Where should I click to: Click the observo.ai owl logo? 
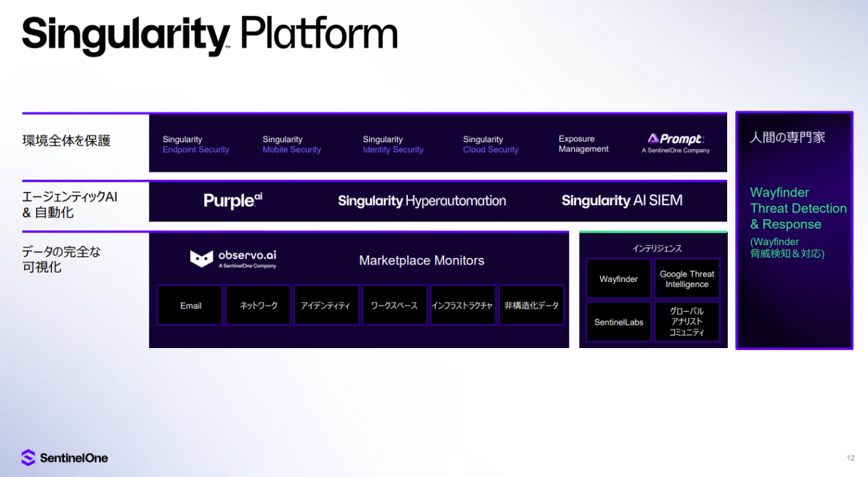202,259
